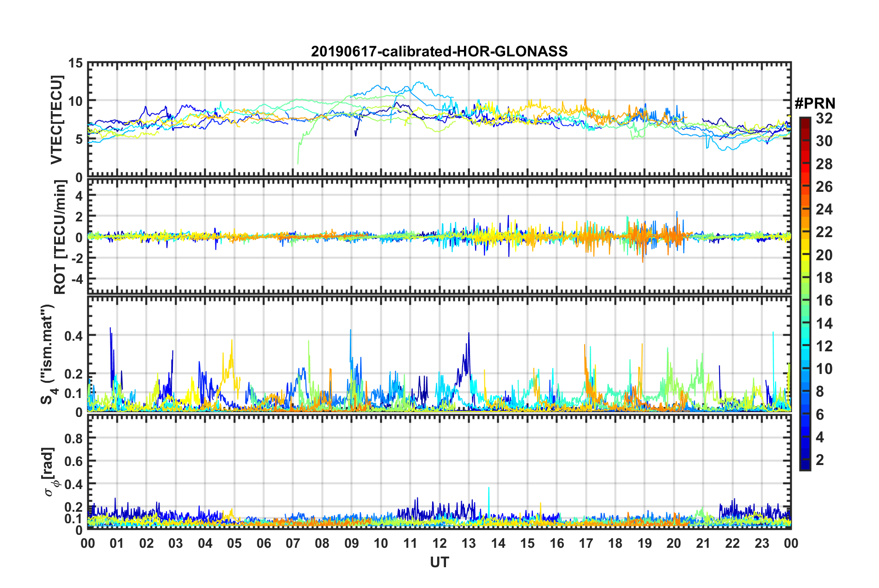Click the UT tick label 23

pos(762,543)
